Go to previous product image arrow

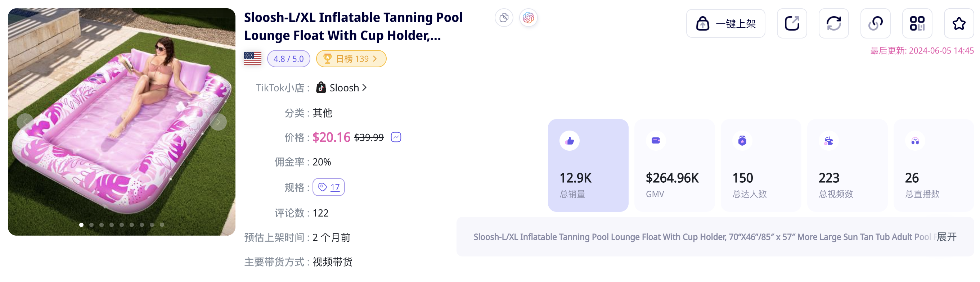pyautogui.click(x=25, y=122)
